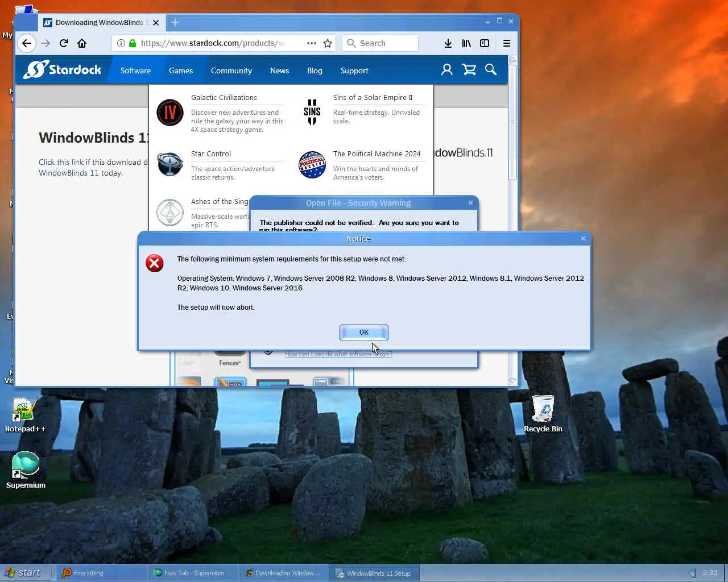Open the Software menu on Stardock
The width and height of the screenshot is (728, 582).
135,70
